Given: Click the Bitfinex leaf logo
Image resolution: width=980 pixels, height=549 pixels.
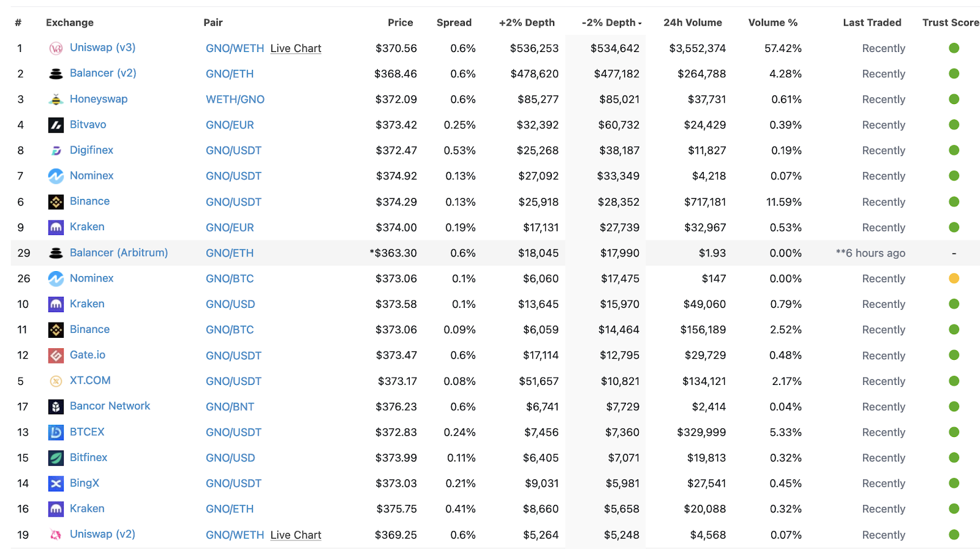Looking at the screenshot, I should point(56,458).
